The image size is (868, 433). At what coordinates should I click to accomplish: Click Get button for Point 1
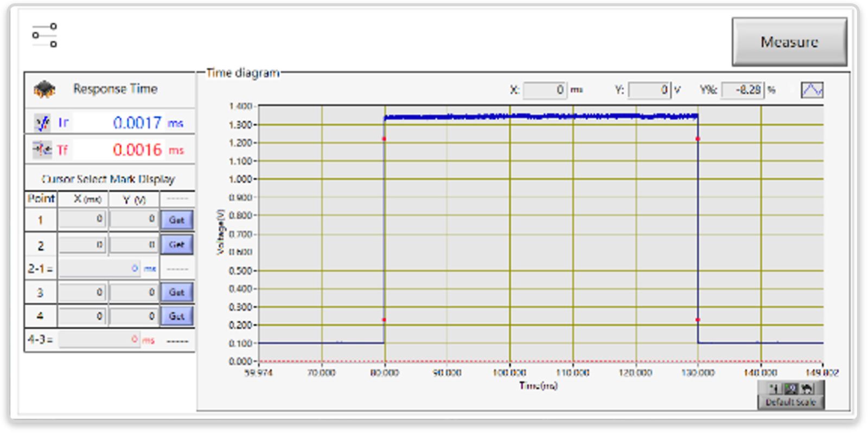(177, 220)
